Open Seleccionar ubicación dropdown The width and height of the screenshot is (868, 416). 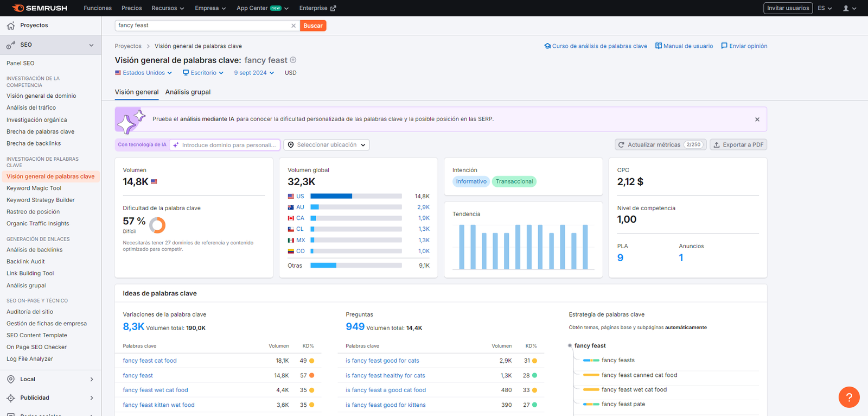click(x=327, y=145)
